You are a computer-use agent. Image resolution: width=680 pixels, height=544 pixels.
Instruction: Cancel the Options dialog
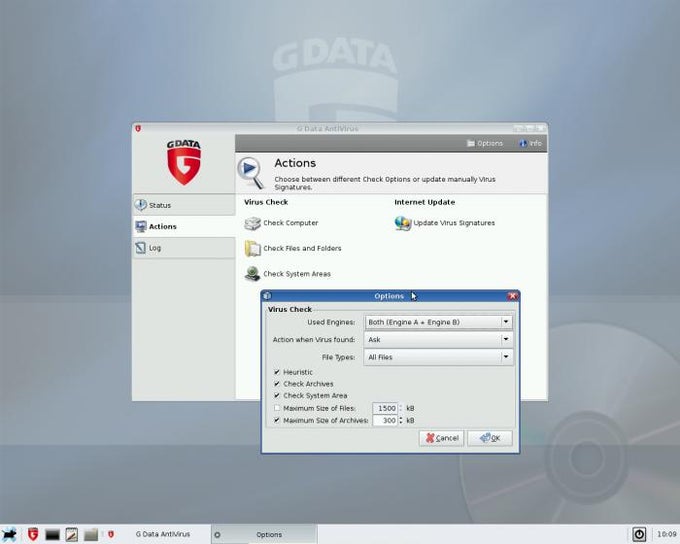(441, 438)
